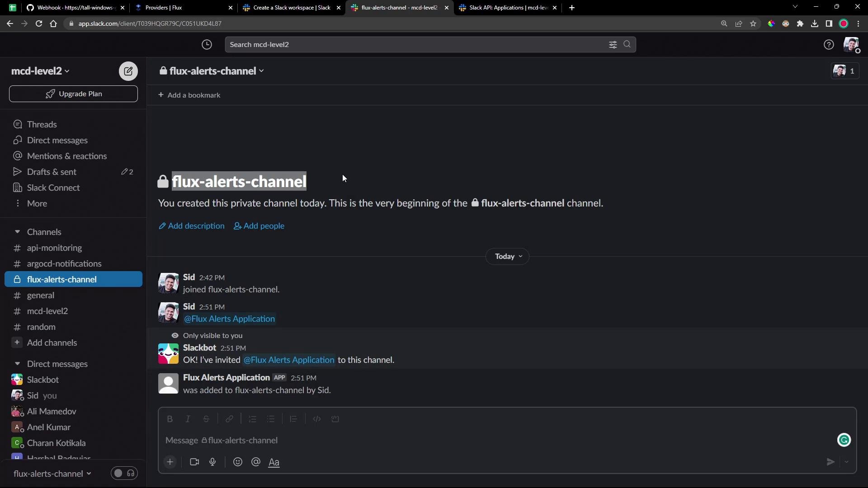Open the attachments plus button
This screenshot has height=488, width=868.
(170, 462)
